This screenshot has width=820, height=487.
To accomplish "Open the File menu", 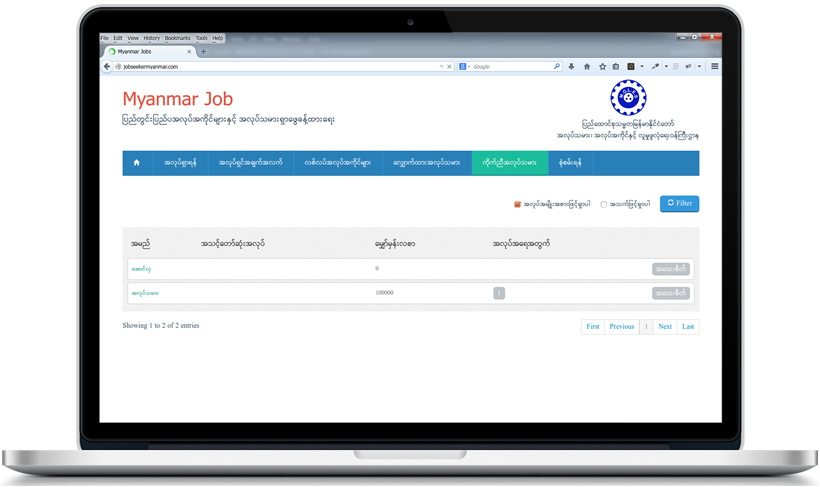I will (x=105, y=38).
